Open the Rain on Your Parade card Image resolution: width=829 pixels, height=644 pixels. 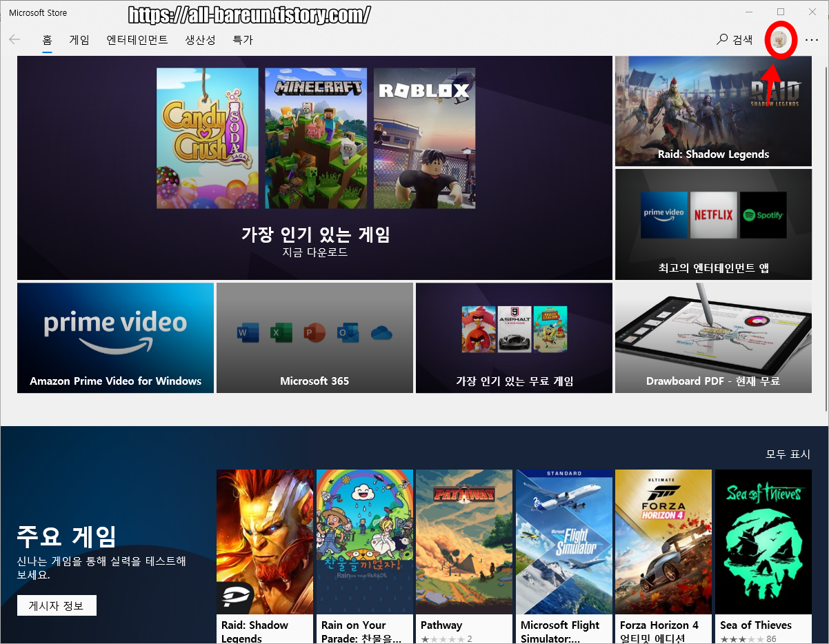tap(365, 556)
